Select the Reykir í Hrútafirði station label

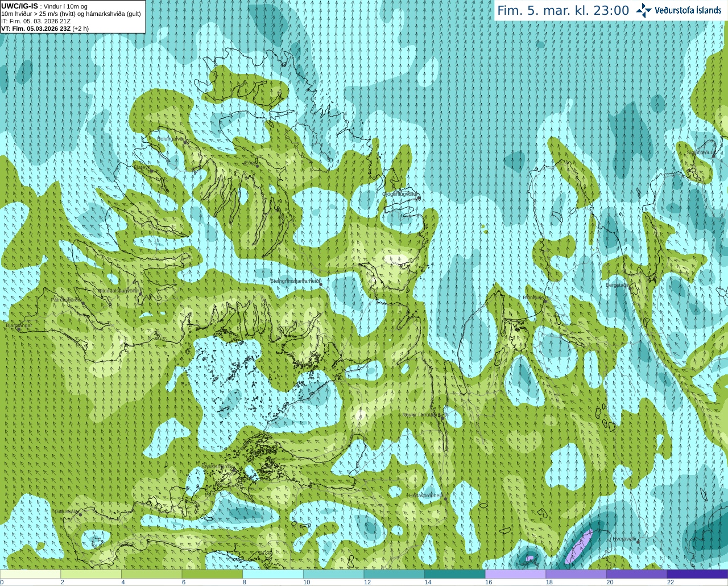click(x=421, y=415)
